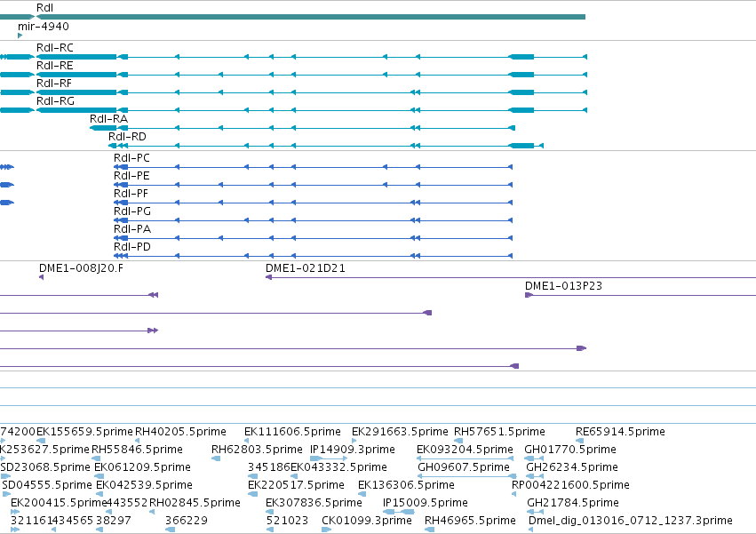Select the Rdl-RF transcript label

click(54, 83)
